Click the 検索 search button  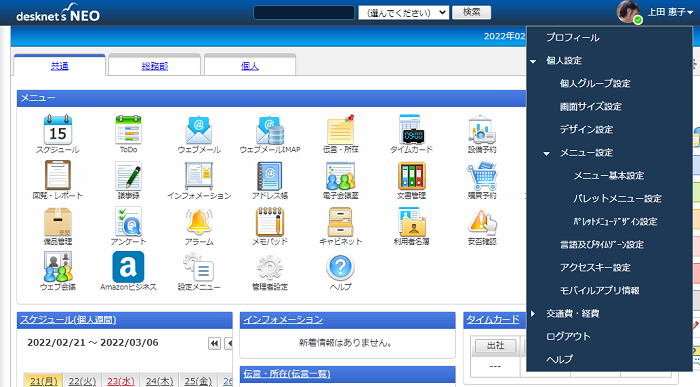(471, 12)
